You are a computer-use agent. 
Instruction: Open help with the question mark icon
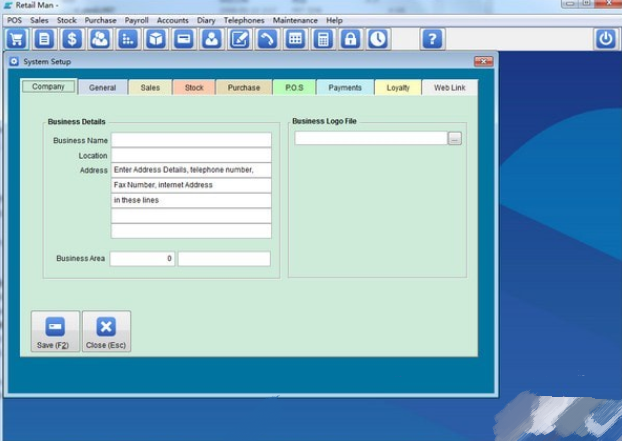pyautogui.click(x=432, y=39)
